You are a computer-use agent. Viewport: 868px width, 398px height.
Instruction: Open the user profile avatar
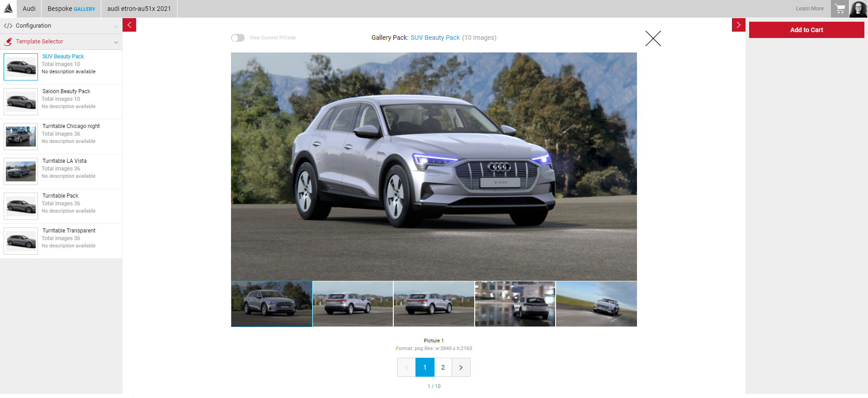pyautogui.click(x=859, y=9)
